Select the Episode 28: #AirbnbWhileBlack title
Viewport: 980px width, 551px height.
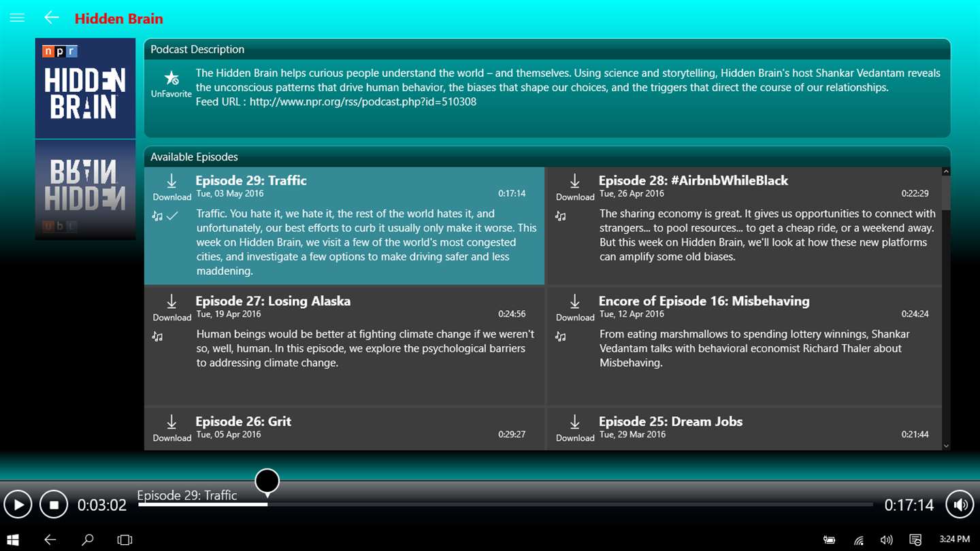pyautogui.click(x=693, y=180)
